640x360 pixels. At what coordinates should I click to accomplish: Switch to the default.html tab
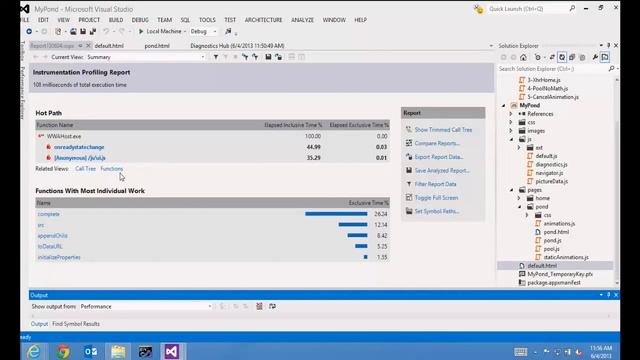(x=109, y=46)
